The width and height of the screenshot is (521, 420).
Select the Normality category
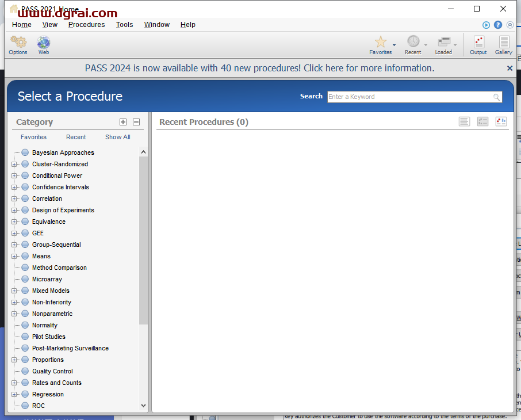click(44, 325)
